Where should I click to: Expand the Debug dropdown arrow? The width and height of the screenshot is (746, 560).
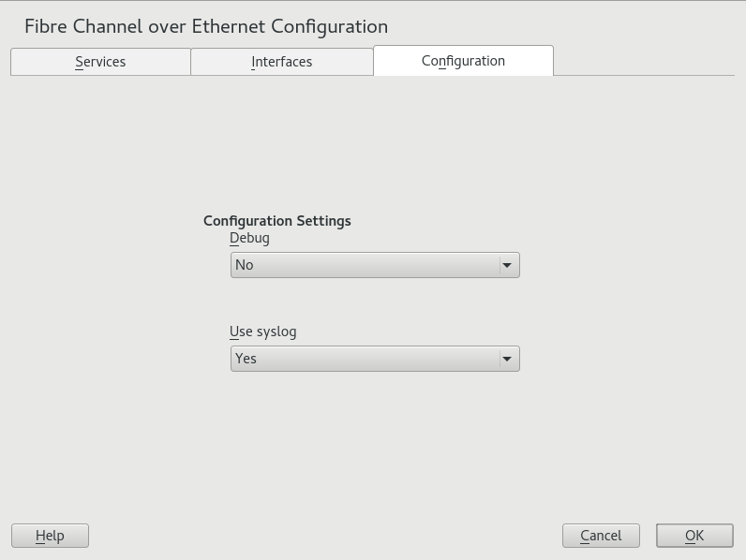pyautogui.click(x=507, y=265)
